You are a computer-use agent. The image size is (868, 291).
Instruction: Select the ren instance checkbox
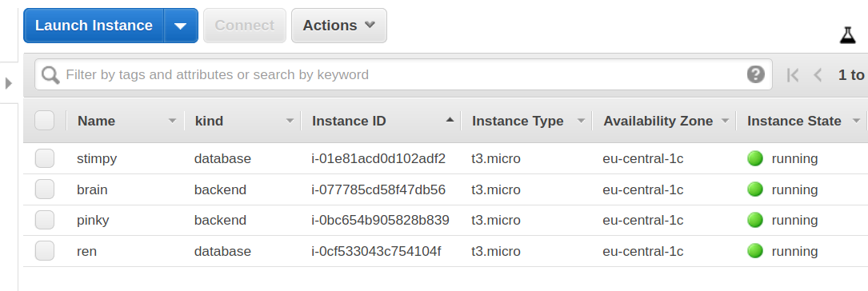(x=44, y=250)
